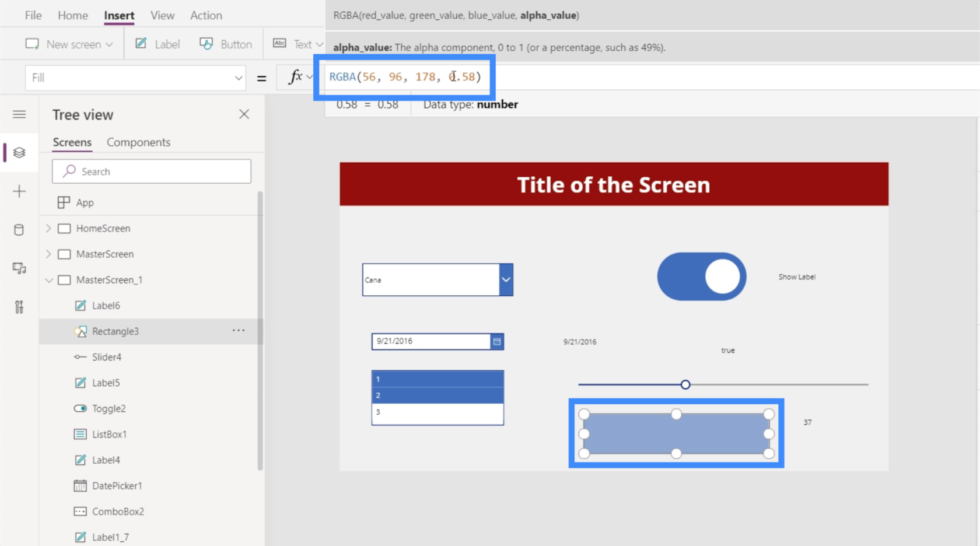Close the Tree view panel
The width and height of the screenshot is (980, 546).
pos(244,114)
